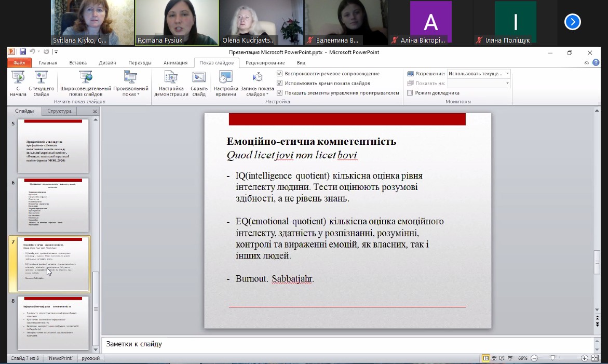This screenshot has width=608, height=364.
Task: Toggle use slide timings checkbox
Action: click(x=279, y=84)
